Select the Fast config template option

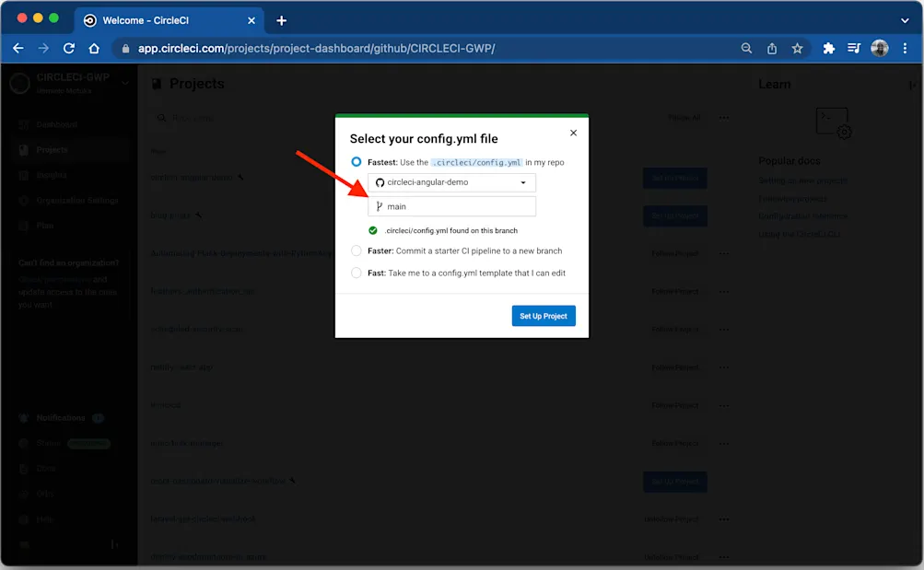click(x=356, y=273)
